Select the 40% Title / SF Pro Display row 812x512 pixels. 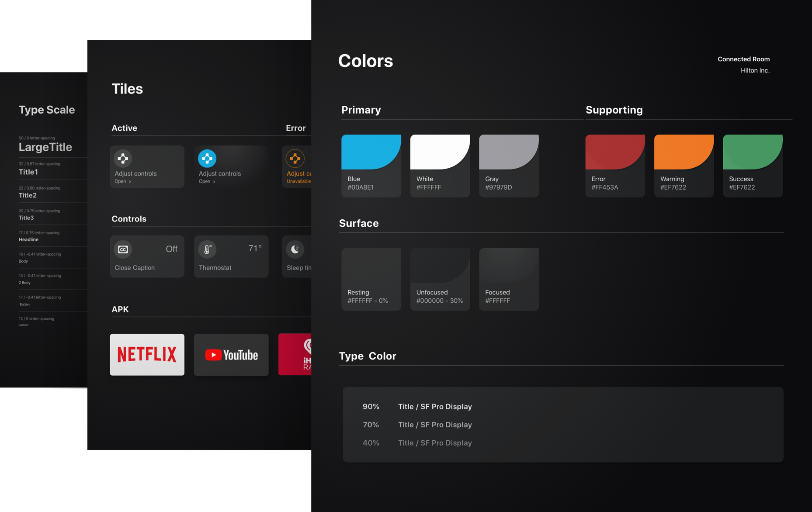pyautogui.click(x=417, y=443)
